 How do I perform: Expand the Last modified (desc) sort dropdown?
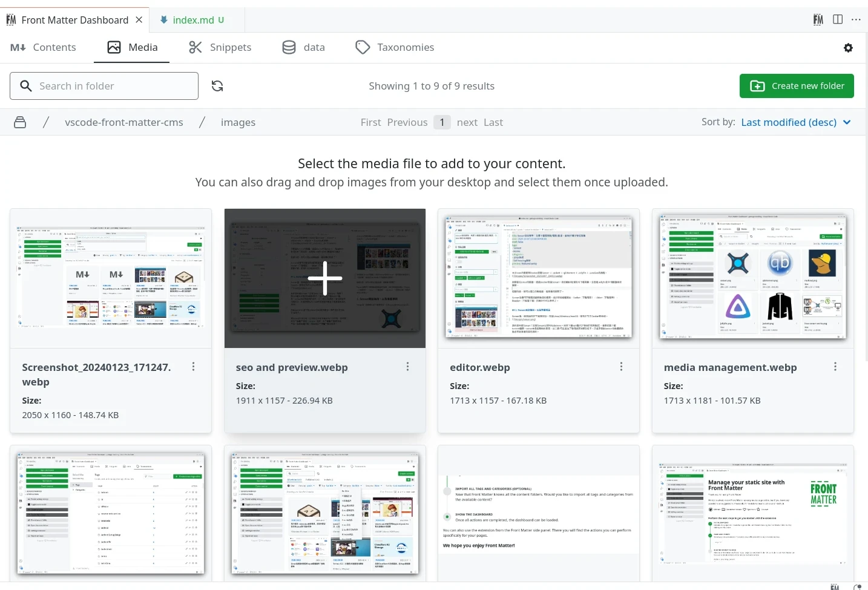tap(795, 122)
